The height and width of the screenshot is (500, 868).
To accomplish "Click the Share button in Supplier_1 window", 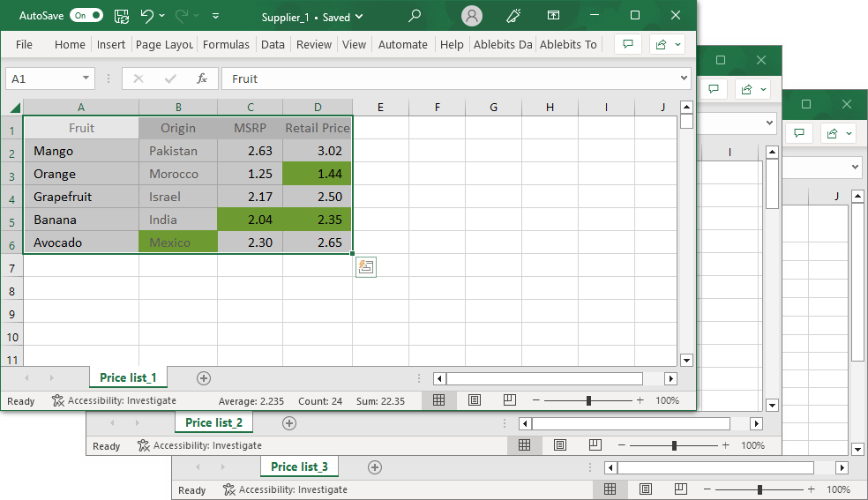I will (x=668, y=44).
